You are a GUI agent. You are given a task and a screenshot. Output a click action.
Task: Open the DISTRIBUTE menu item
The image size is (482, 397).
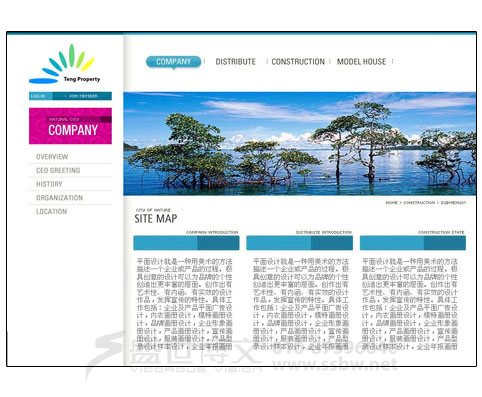[235, 62]
